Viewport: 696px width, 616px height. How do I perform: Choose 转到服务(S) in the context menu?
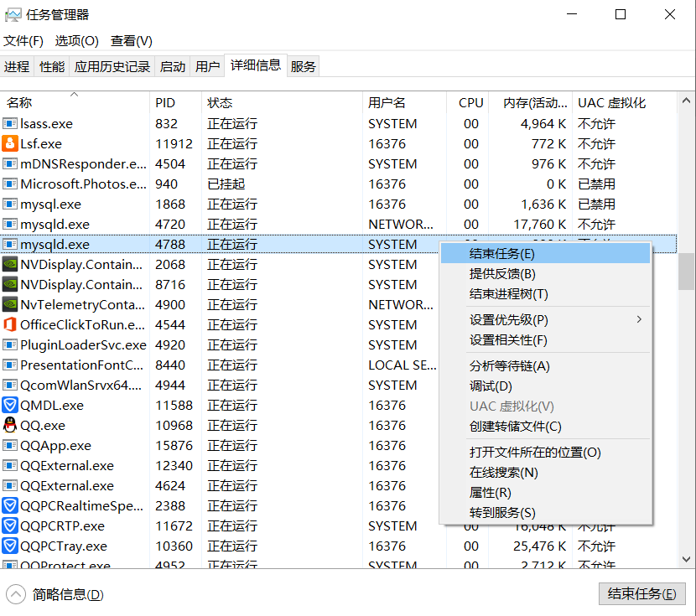click(x=546, y=513)
